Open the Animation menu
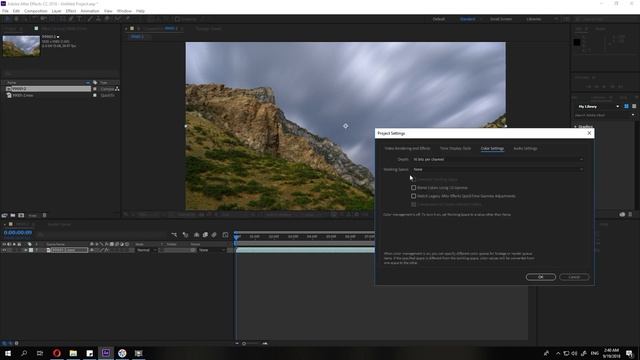The width and height of the screenshot is (640, 360). click(90, 11)
